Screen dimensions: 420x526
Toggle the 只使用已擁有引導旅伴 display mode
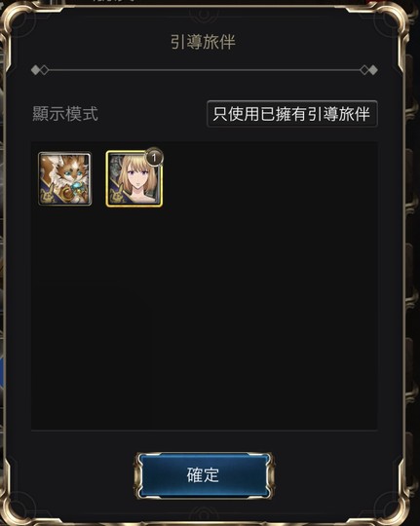[291, 114]
